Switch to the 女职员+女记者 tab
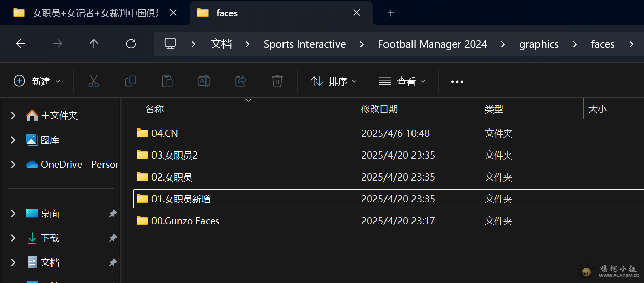The width and height of the screenshot is (644, 283). (95, 13)
